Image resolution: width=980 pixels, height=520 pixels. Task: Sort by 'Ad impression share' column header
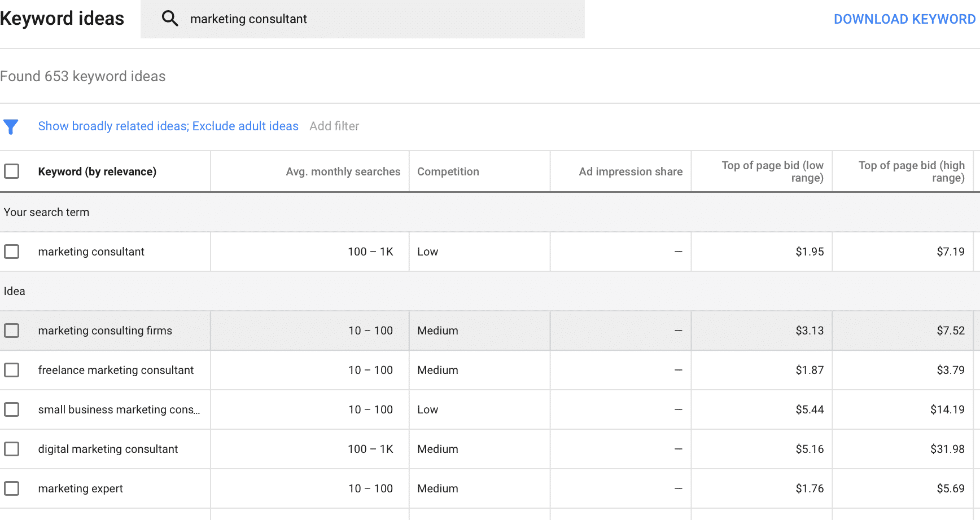pos(631,171)
